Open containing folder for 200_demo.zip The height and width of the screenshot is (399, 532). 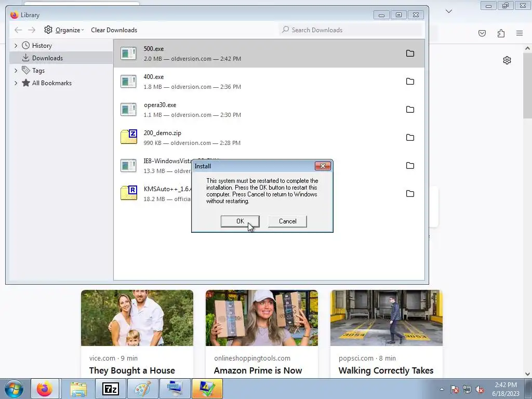pyautogui.click(x=410, y=137)
